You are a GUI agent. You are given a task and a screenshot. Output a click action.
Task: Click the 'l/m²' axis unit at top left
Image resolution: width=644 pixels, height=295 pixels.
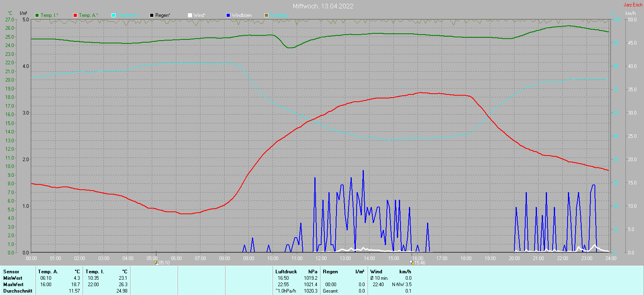tap(23, 13)
